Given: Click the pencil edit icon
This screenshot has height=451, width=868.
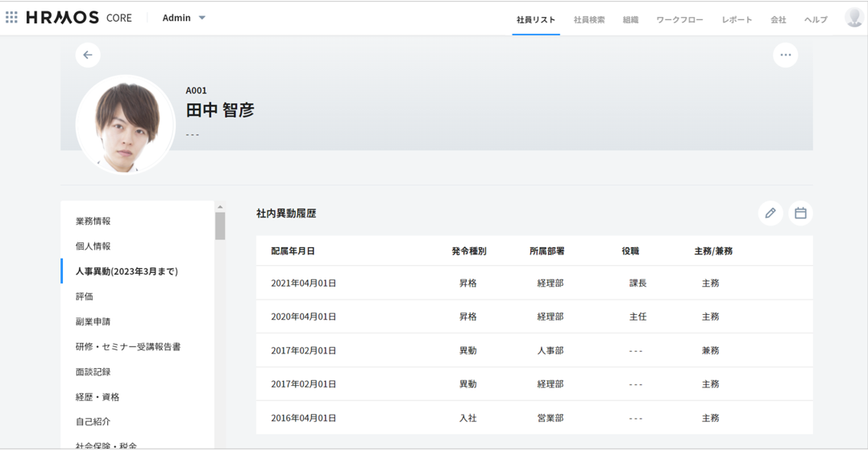Looking at the screenshot, I should [770, 213].
